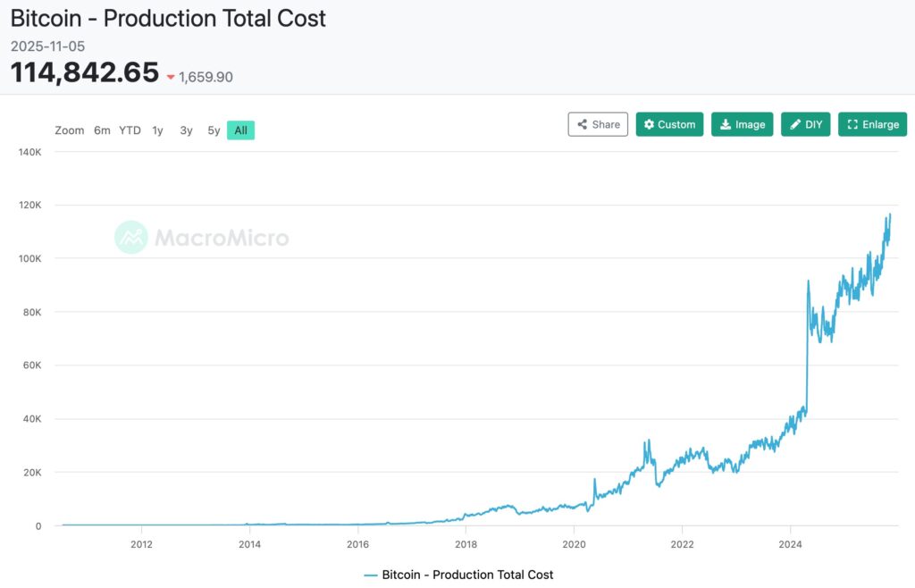
Task: Select the 5y zoom range
Action: (214, 130)
